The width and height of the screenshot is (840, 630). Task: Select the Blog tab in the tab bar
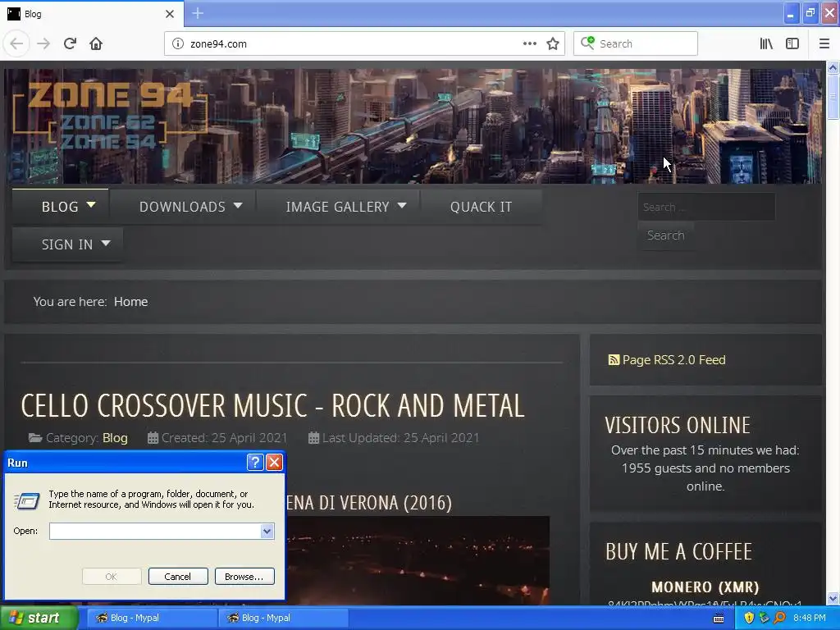(x=92, y=14)
